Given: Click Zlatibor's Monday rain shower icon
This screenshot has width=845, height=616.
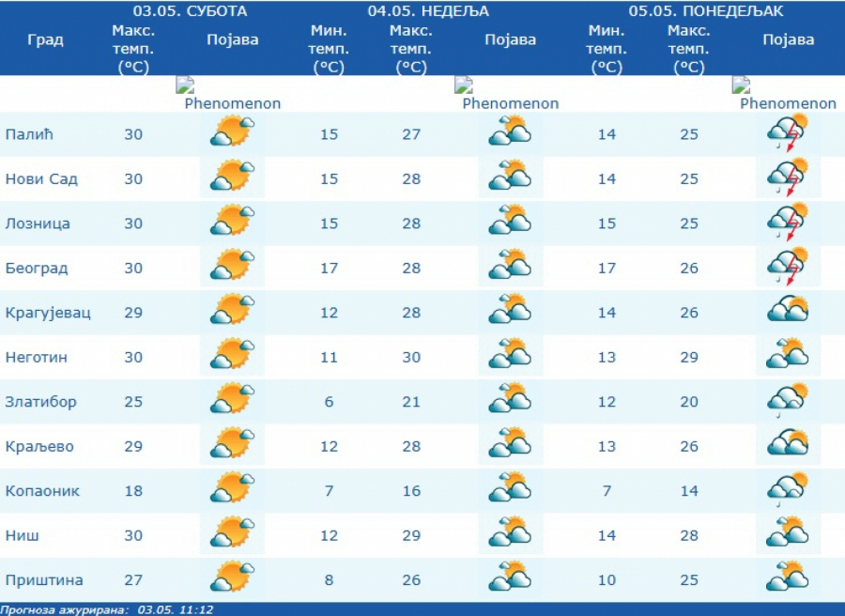Looking at the screenshot, I should [x=788, y=401].
